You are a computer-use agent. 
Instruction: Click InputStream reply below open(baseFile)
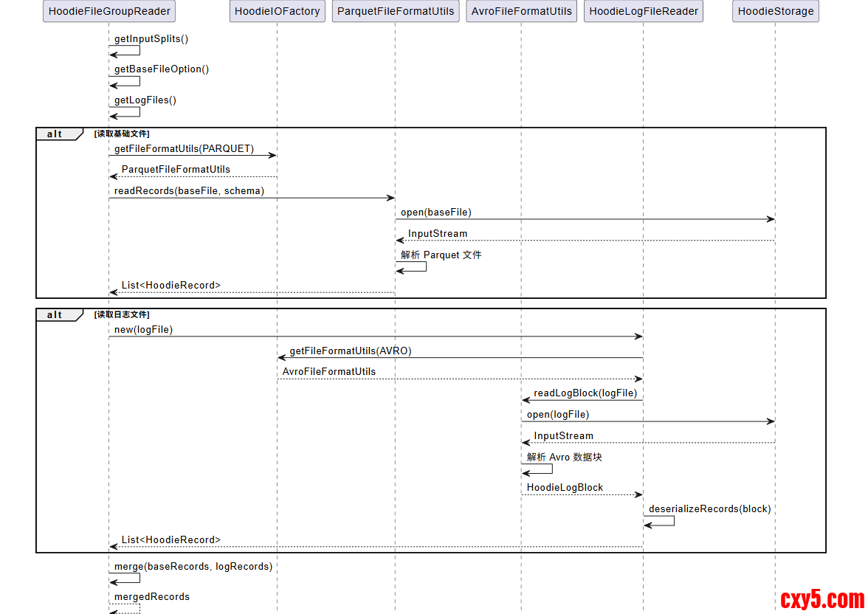pos(438,234)
